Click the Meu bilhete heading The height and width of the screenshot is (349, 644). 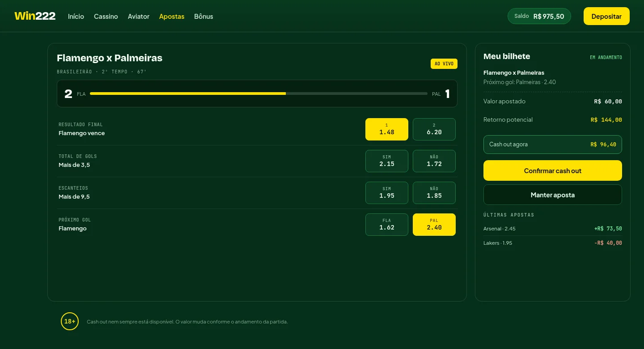point(507,56)
